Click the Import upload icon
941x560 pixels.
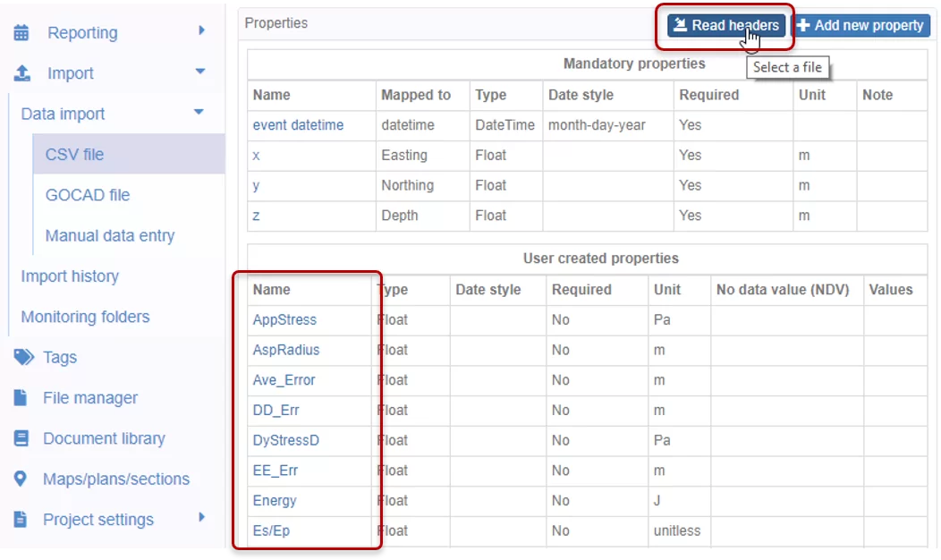(22, 73)
